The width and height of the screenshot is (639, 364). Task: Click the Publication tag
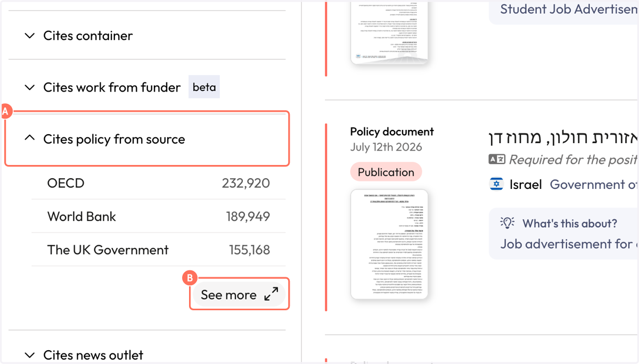[386, 172]
